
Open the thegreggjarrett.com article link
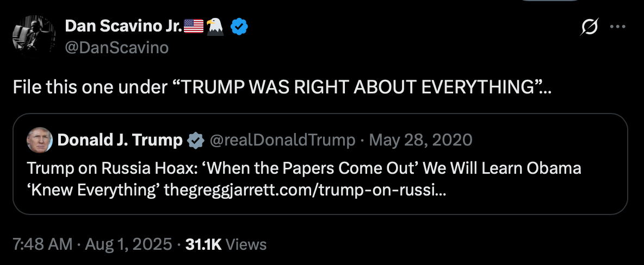[x=304, y=190]
